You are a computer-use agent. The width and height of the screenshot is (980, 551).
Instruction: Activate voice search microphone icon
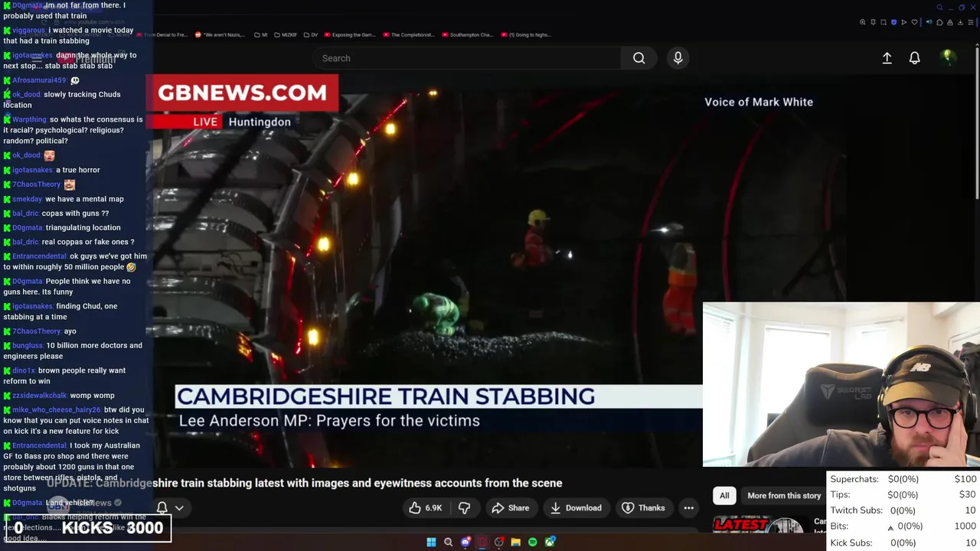click(x=678, y=58)
